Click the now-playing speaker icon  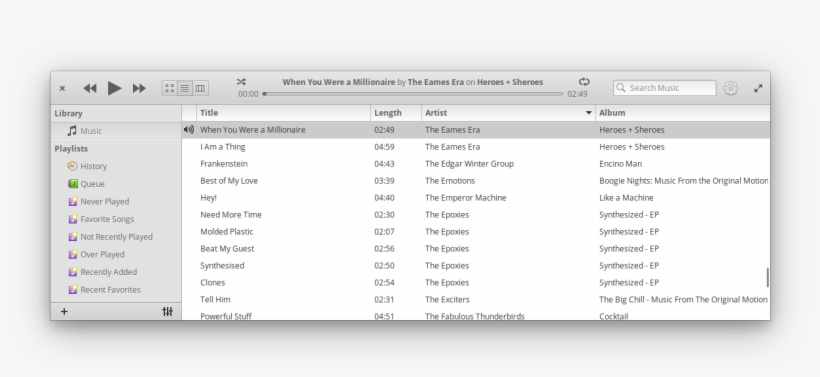(x=189, y=130)
